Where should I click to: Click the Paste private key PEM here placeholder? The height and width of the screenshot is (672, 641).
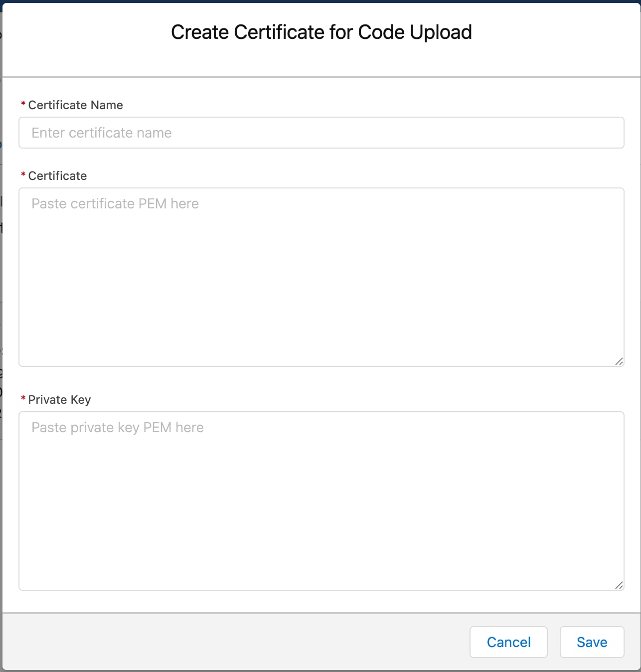click(117, 427)
